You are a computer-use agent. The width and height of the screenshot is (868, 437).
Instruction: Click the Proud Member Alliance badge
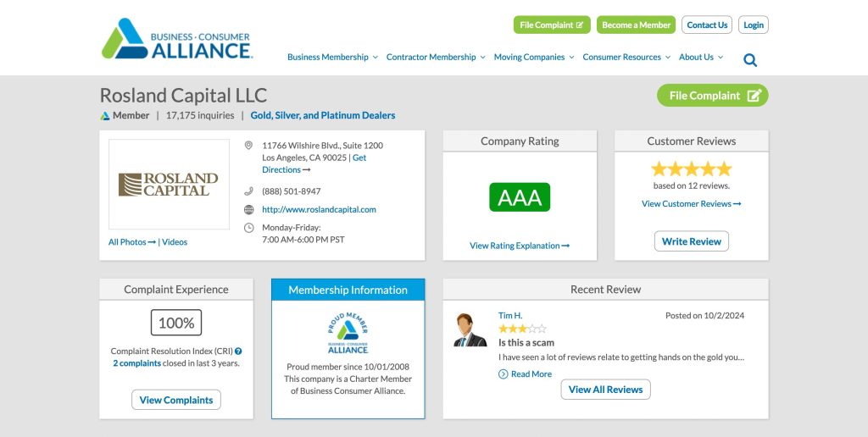point(348,334)
